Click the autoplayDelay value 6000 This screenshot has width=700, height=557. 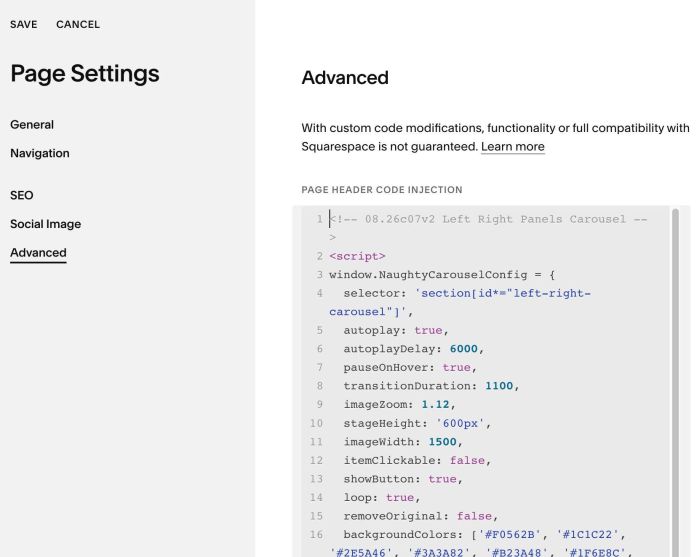pos(463,349)
